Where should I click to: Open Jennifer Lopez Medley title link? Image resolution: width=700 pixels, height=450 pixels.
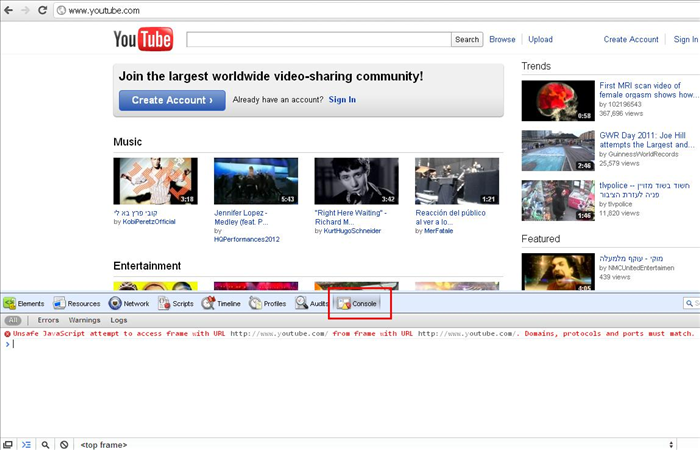[x=241, y=217]
